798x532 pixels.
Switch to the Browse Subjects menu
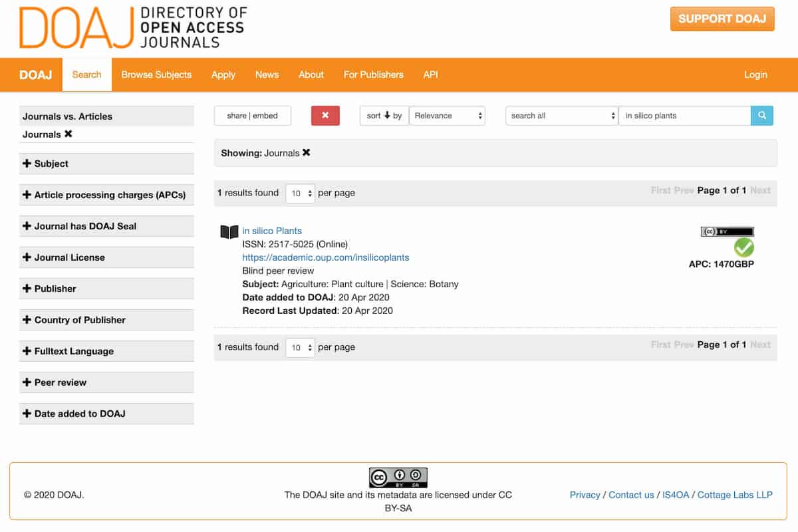click(x=156, y=74)
